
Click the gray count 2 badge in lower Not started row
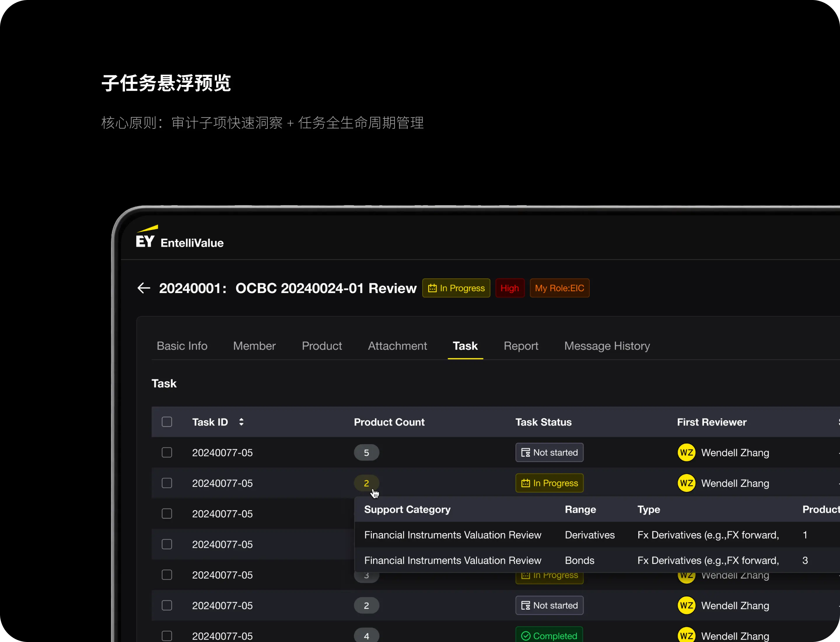[x=366, y=605]
